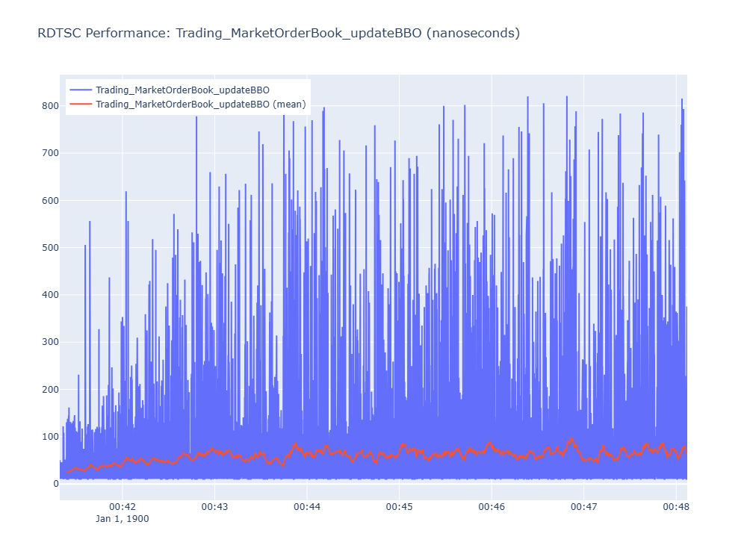Screen dimensions: 747x560
Task: Click the red line swatch in legend
Action: (x=81, y=105)
